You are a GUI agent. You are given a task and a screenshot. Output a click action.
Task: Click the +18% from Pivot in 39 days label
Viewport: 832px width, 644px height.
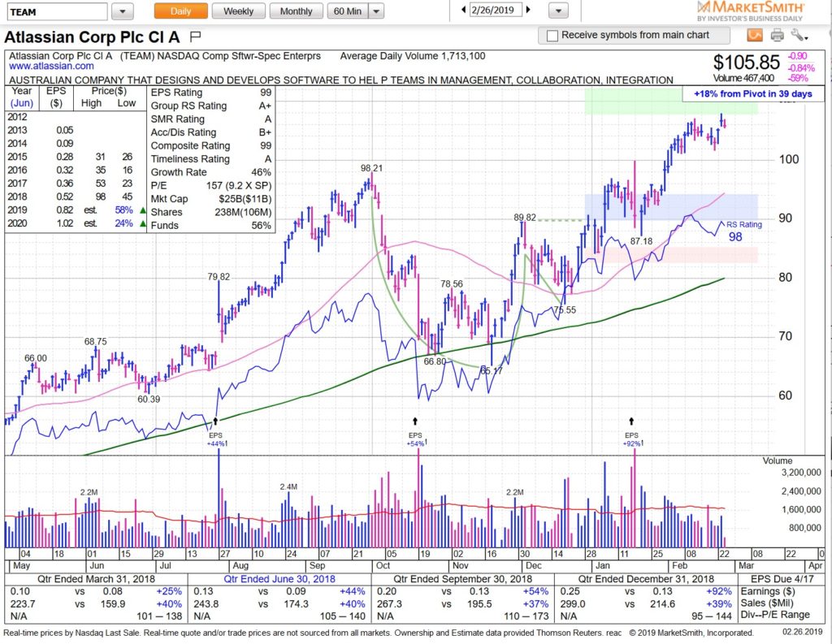(x=753, y=94)
